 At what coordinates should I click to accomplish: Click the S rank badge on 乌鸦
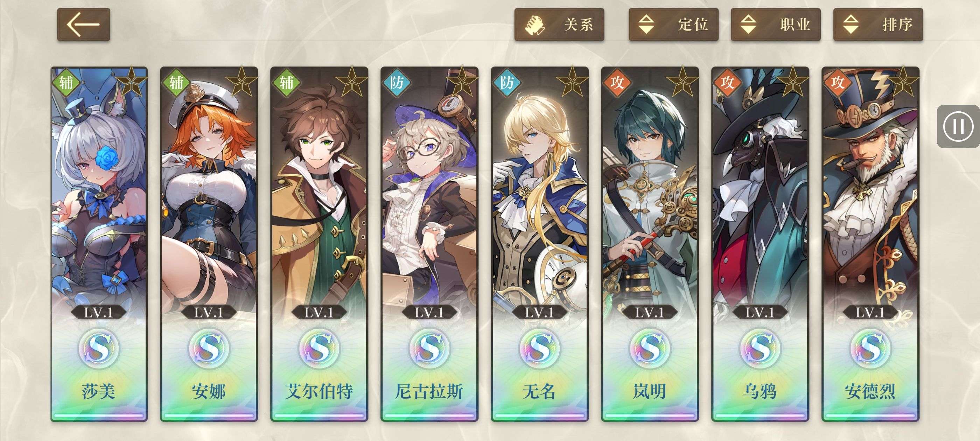click(x=760, y=348)
